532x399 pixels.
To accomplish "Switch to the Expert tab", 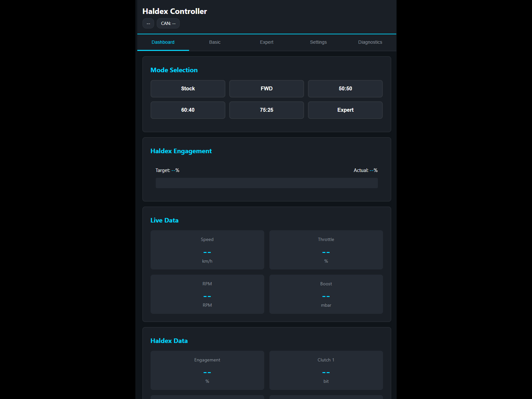I will tap(266, 42).
